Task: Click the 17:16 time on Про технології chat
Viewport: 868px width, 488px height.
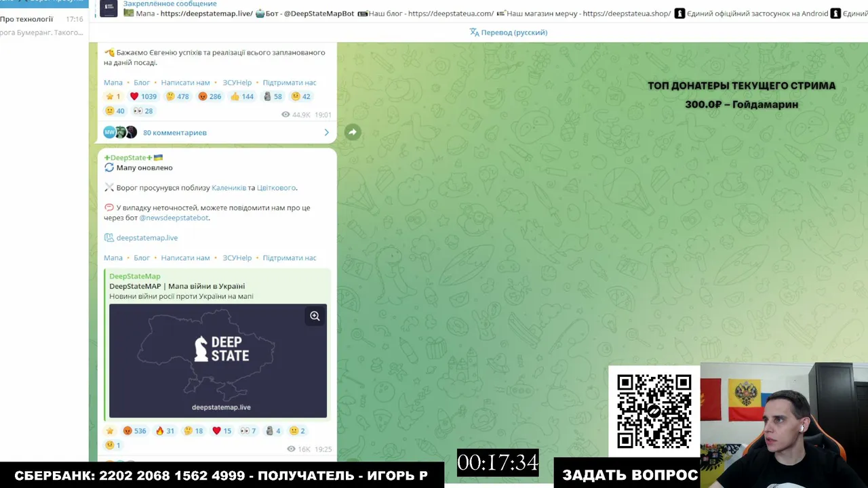Action: pos(75,19)
